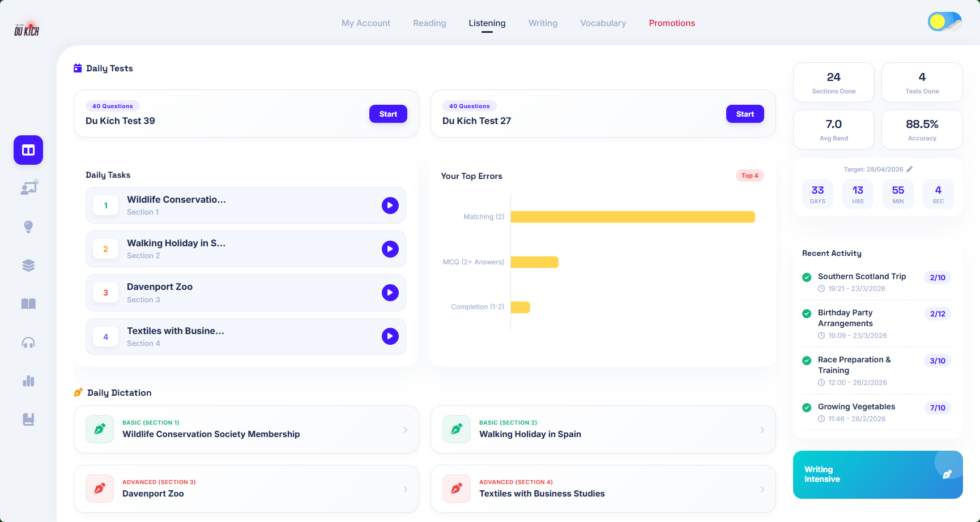Click the lightbulb icon in sidebar
The height and width of the screenshot is (522, 980).
28,227
